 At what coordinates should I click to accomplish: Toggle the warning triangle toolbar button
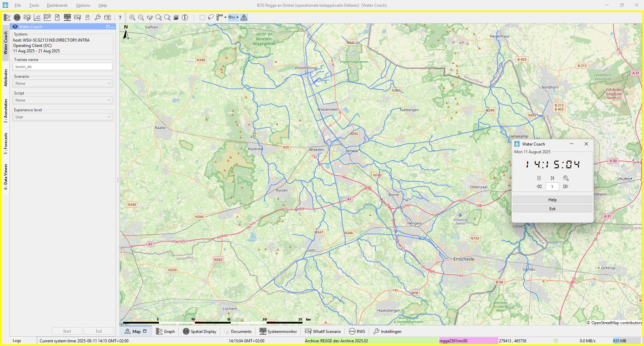point(244,17)
